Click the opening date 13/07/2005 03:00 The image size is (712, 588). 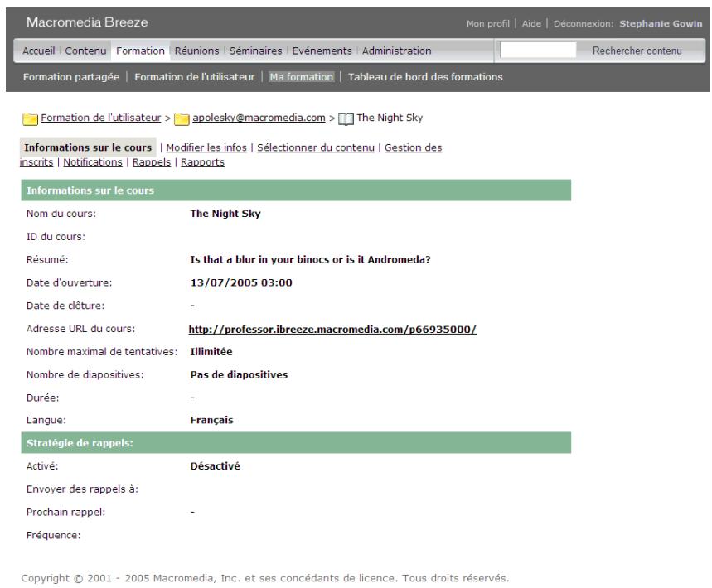[x=241, y=282]
